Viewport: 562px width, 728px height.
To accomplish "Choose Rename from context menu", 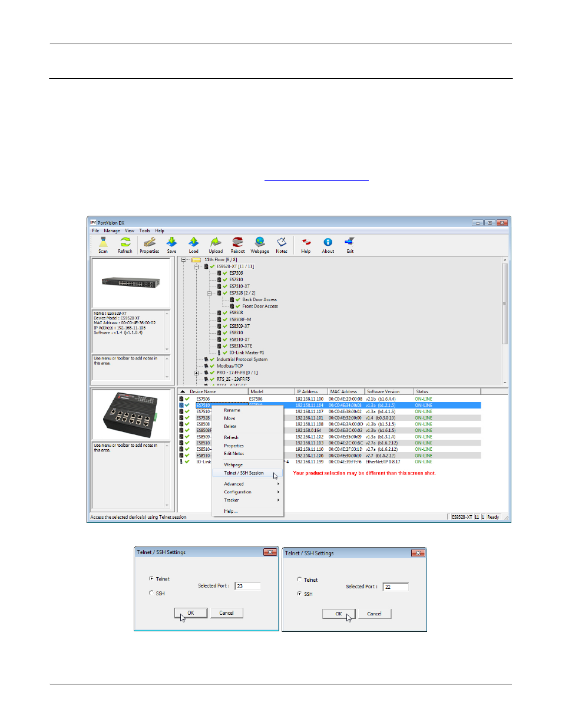I will click(x=247, y=410).
